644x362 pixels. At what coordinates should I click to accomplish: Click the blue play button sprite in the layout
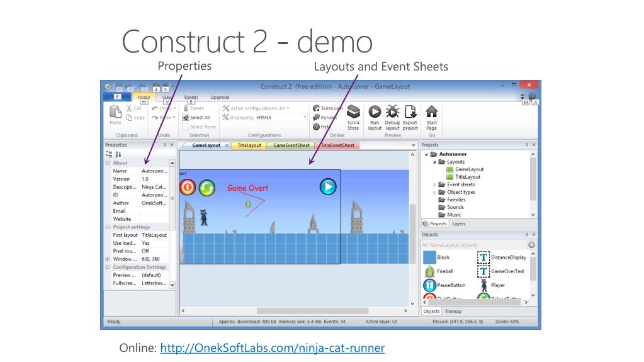pyautogui.click(x=328, y=187)
